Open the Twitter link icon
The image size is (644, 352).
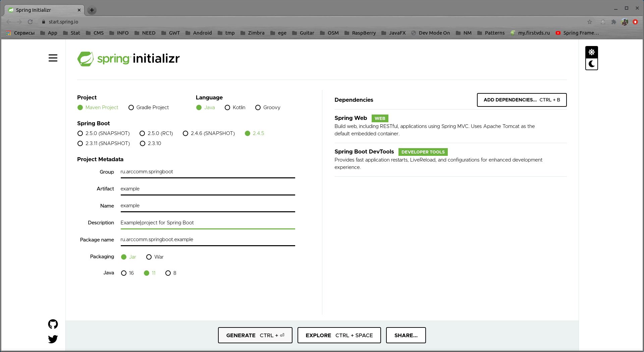pyautogui.click(x=53, y=339)
